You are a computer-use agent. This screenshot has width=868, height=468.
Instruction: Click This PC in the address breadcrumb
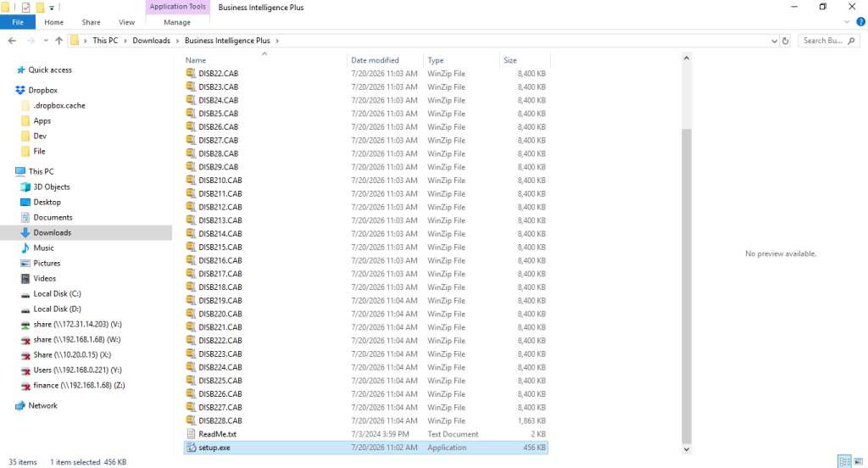coord(105,41)
